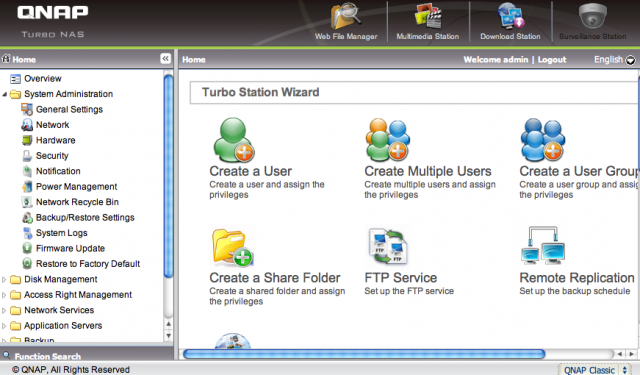Click the Notification icon
The height and width of the screenshot is (375, 640).
[x=27, y=171]
